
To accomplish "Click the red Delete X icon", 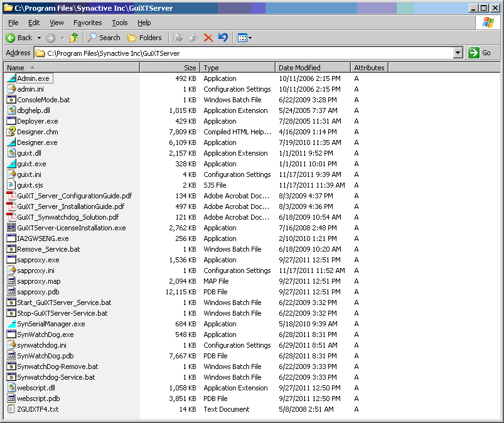I will pos(208,38).
